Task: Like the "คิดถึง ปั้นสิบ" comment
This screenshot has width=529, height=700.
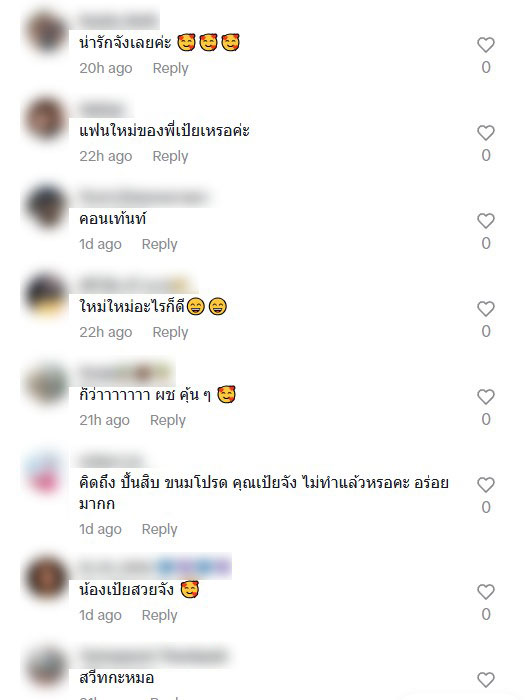Action: [486, 484]
